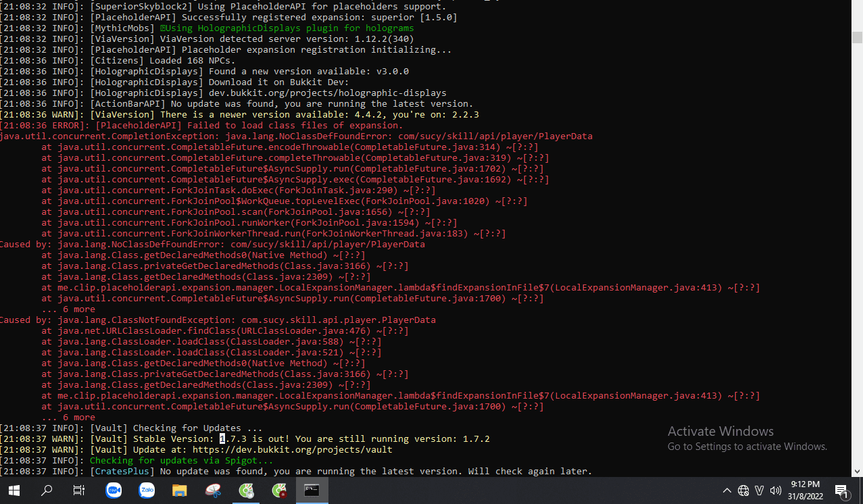The width and height of the screenshot is (863, 504).
Task: Click the taskbar search magnifier icon
Action: click(x=47, y=490)
